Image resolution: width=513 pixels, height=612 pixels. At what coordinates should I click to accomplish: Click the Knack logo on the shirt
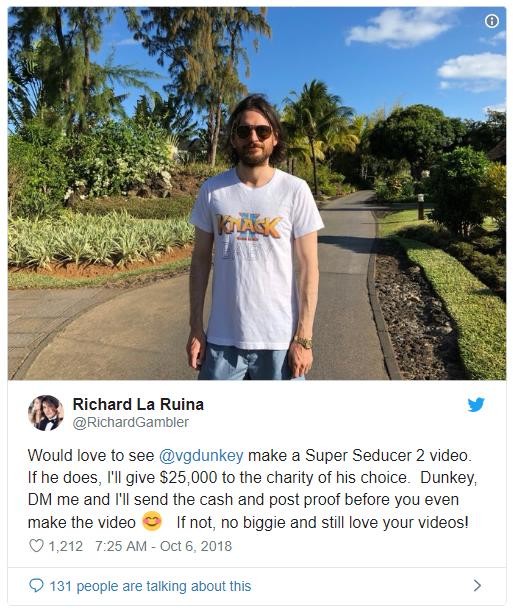click(x=249, y=226)
